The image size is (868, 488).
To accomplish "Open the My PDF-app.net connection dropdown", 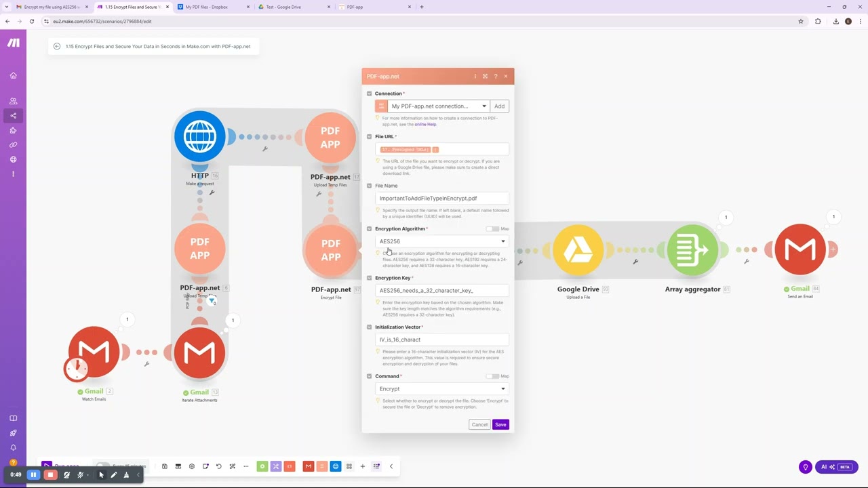I will [x=438, y=106].
